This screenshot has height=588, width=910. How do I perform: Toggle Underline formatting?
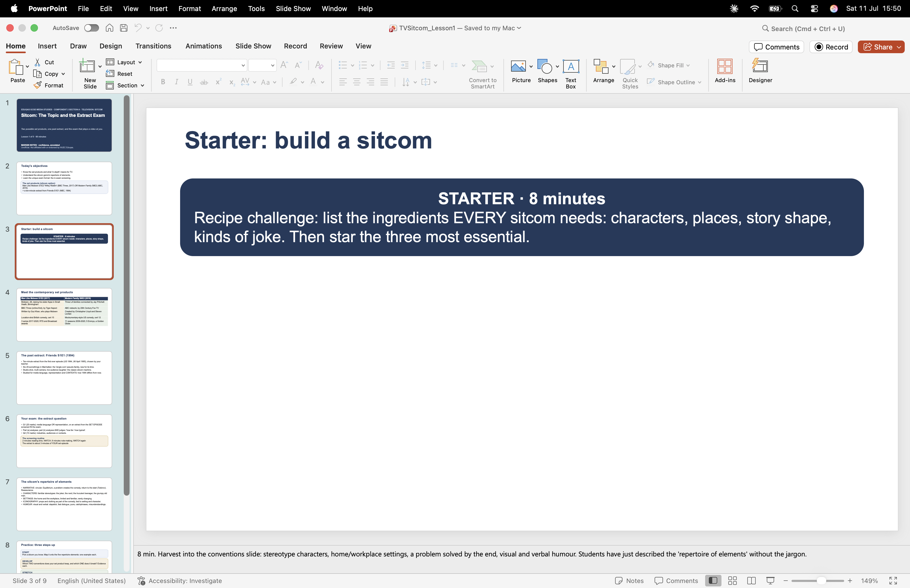190,82
